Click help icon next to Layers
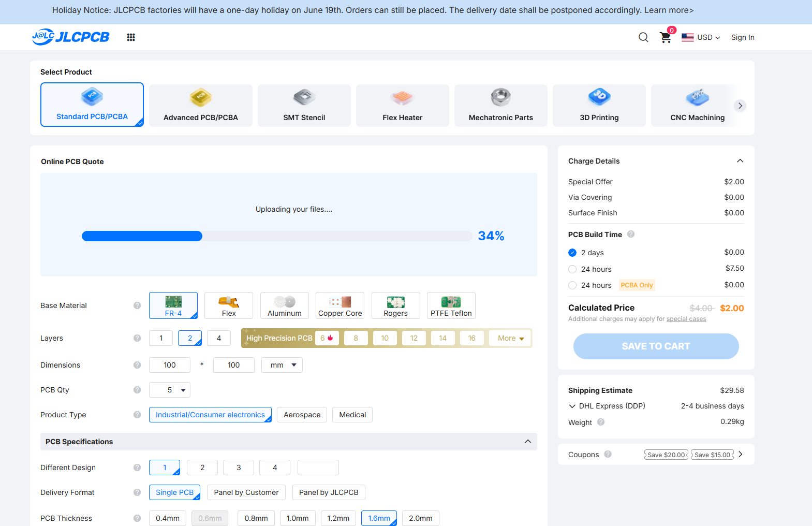The height and width of the screenshot is (526, 812). 137,338
